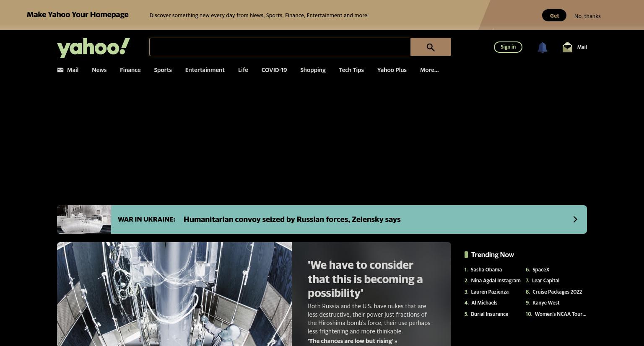The image size is (644, 346).
Task: Open the Humanitarian convoy seized headline
Action: point(292,219)
